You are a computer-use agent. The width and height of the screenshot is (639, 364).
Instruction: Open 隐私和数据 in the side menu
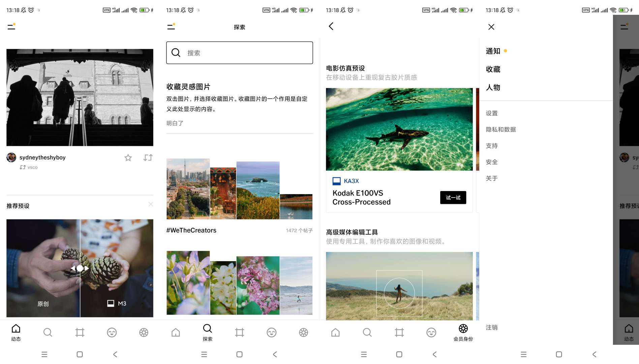pyautogui.click(x=501, y=130)
